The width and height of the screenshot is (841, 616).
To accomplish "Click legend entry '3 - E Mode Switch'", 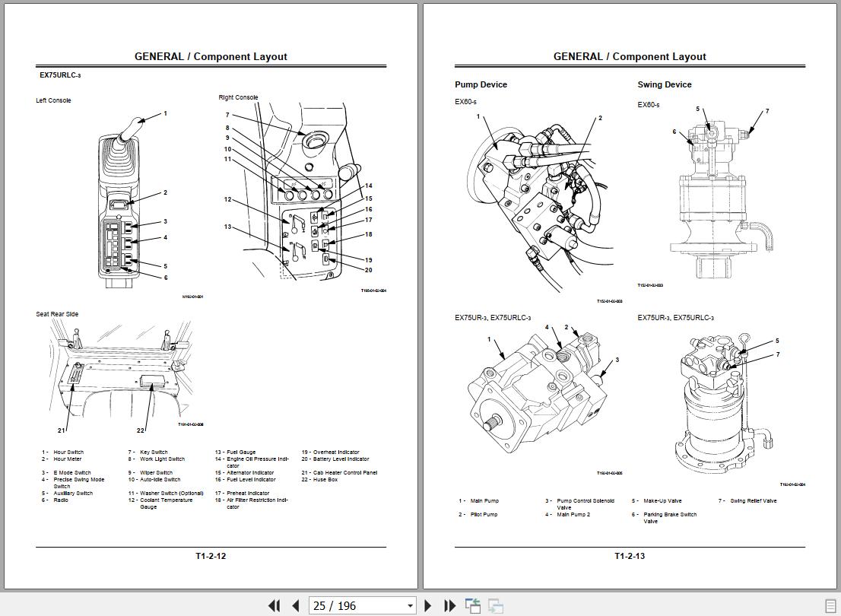I will pos(66,473).
